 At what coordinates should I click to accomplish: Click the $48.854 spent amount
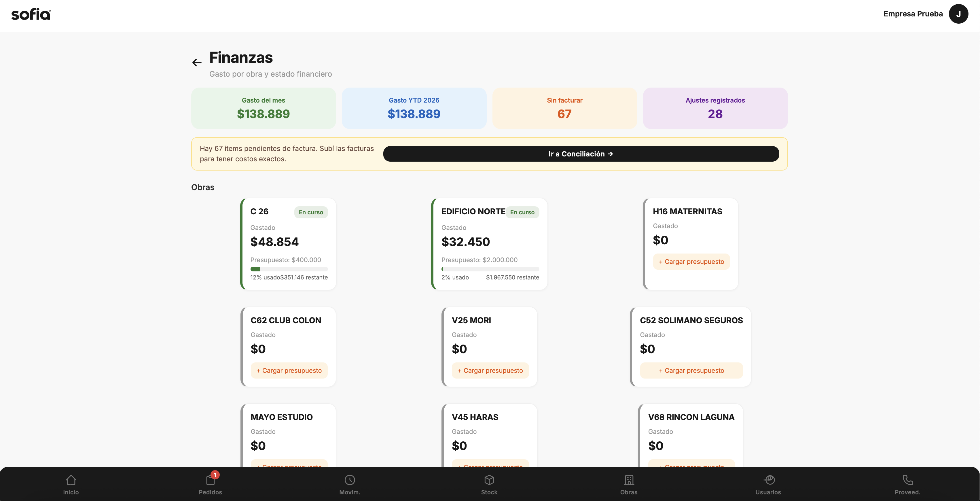point(274,242)
